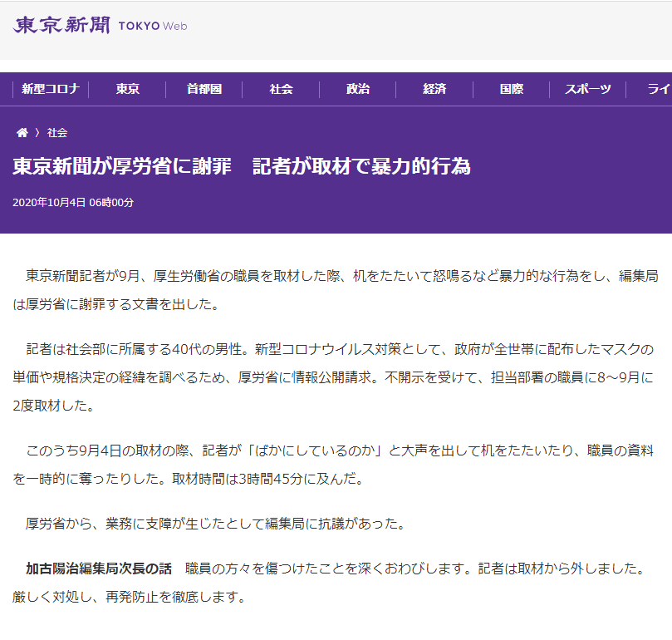Click the date 2020年10月4日 06時00分
Screen dimensions: 672x640
coord(73,203)
